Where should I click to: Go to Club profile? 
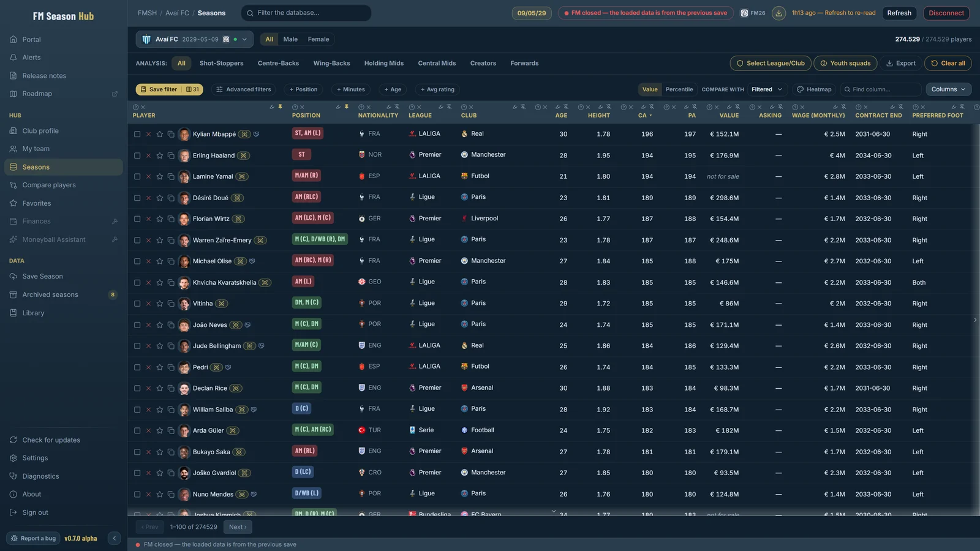click(64, 130)
